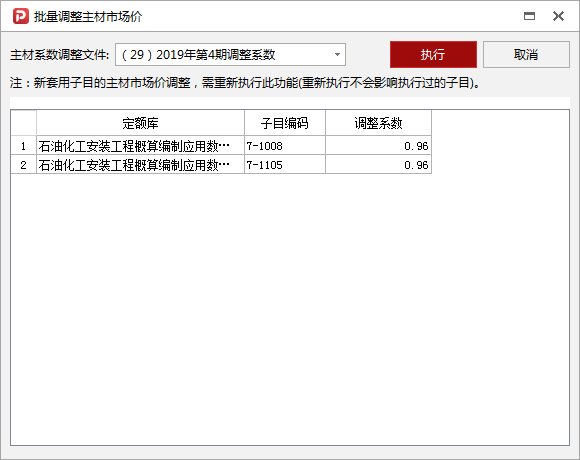Screen dimensions: 580x460
Task: Select row number 2 header
Action: pyautogui.click(x=24, y=164)
